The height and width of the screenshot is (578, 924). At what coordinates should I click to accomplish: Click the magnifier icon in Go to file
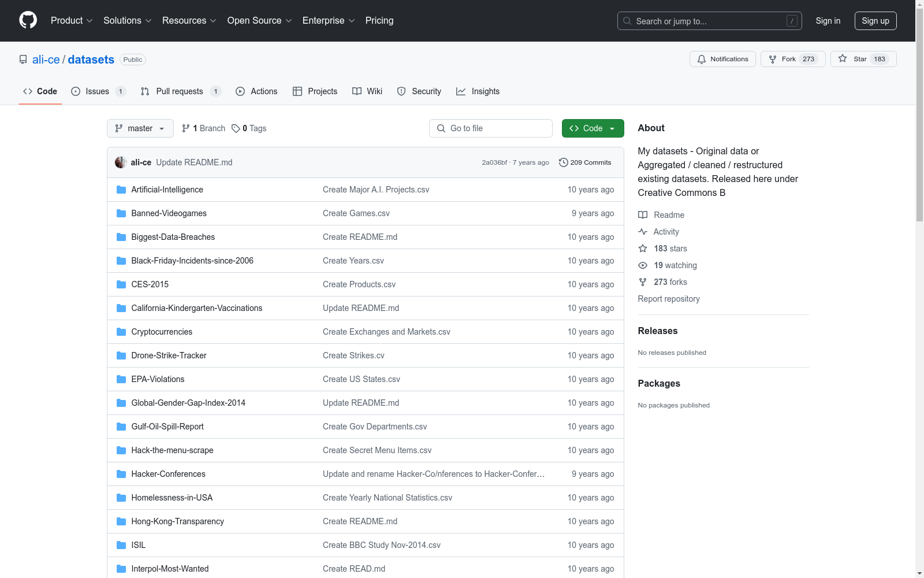click(x=441, y=128)
